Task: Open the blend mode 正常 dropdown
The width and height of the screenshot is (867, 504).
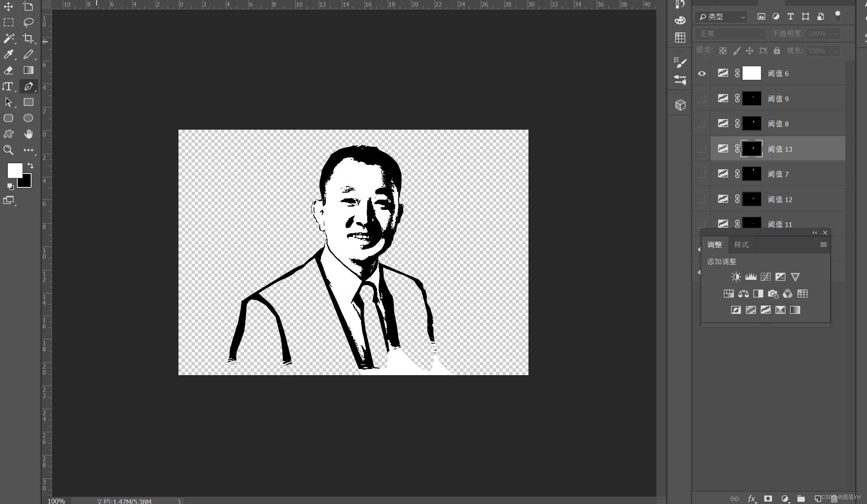Action: point(731,34)
